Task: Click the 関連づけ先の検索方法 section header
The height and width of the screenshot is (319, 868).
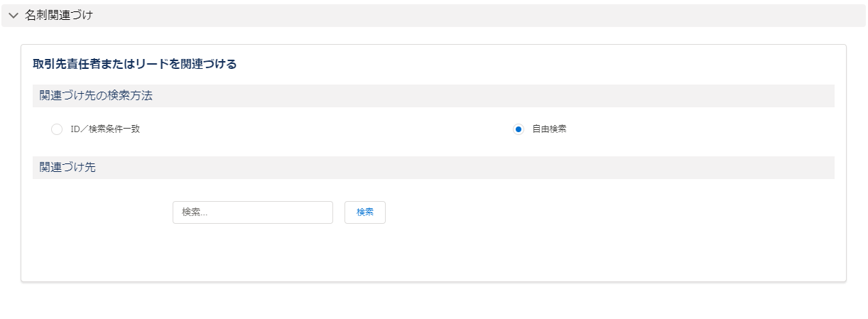Action: point(433,96)
